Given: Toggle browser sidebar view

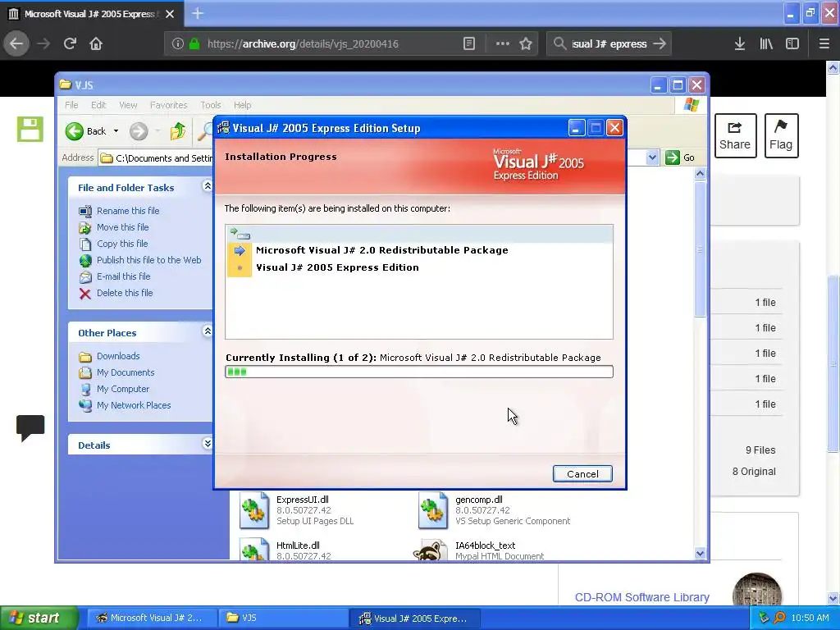Looking at the screenshot, I should click(x=792, y=44).
